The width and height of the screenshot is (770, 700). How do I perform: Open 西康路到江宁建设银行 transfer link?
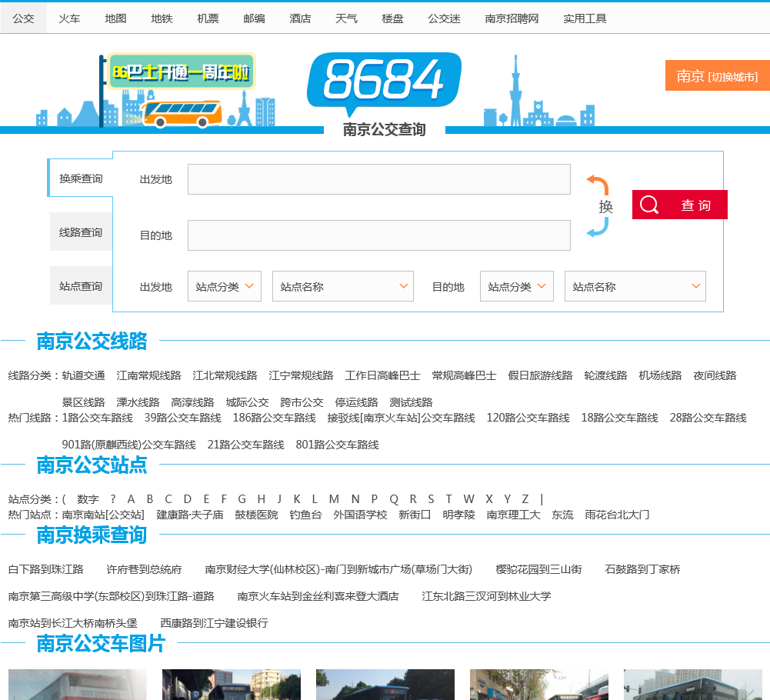pos(214,623)
